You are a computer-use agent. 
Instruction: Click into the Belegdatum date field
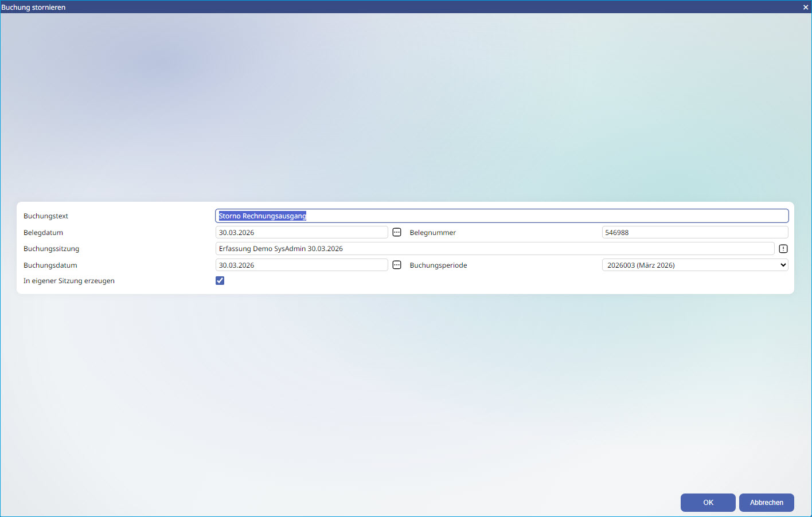(x=302, y=232)
